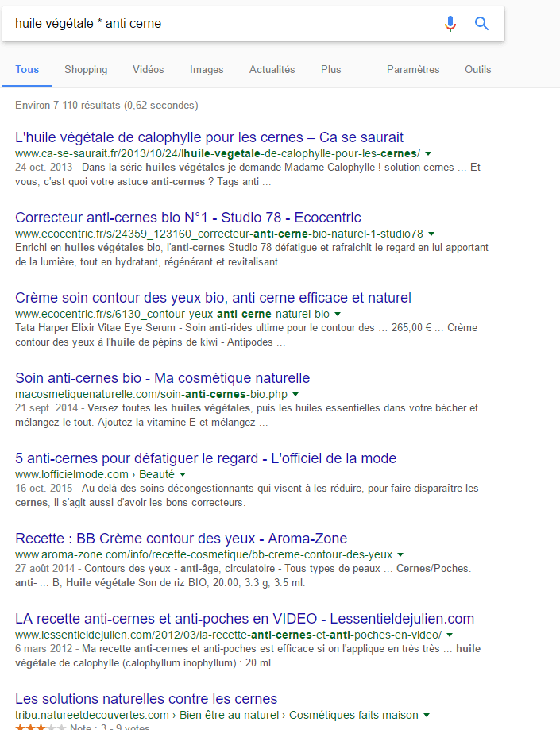Screen dimensions: 560x730
Task: Select the Tous tab
Action: point(27,69)
